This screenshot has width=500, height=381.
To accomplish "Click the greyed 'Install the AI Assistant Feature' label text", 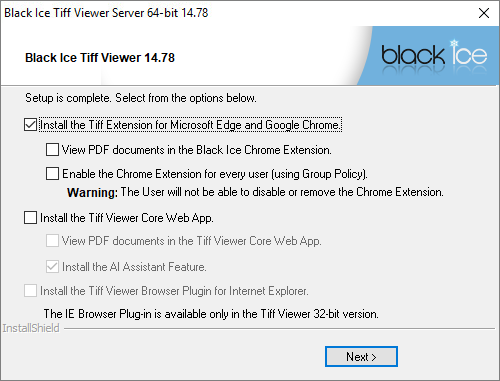I will [x=134, y=267].
